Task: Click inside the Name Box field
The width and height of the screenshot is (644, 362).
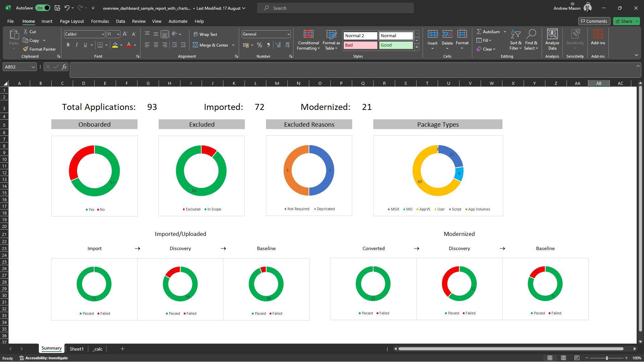Action: pos(17,67)
